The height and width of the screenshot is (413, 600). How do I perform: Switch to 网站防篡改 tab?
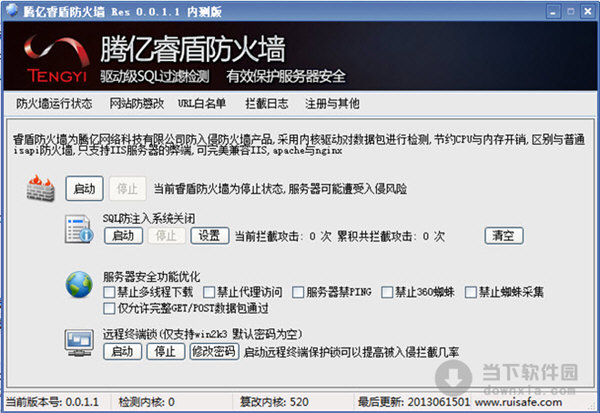pyautogui.click(x=137, y=103)
